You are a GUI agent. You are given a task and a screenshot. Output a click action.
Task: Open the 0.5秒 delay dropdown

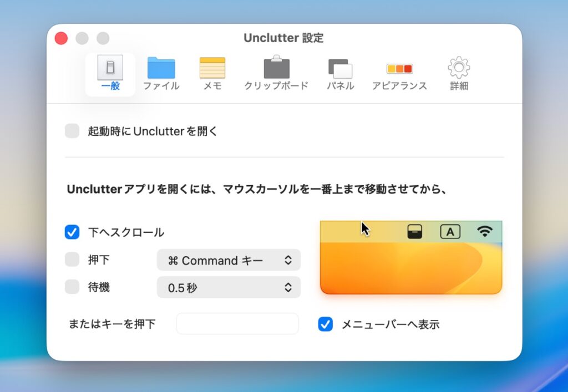click(229, 287)
